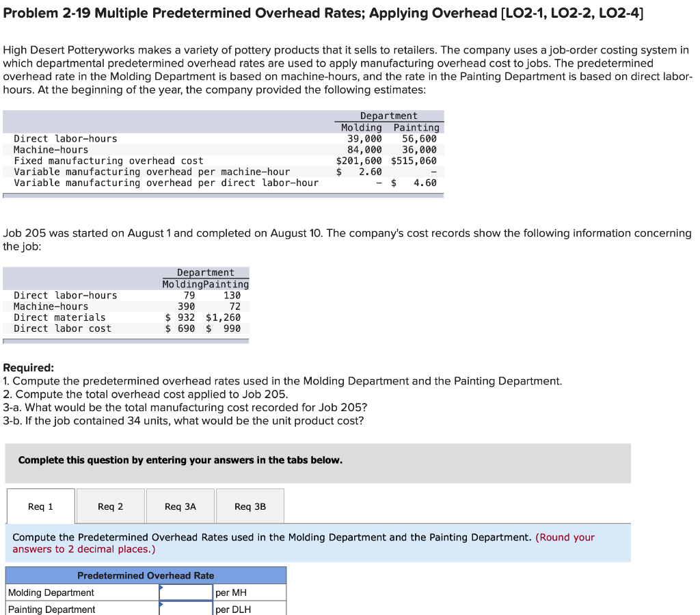700x615 pixels.
Task: Click the Molding Department rate input field
Action: (x=185, y=592)
